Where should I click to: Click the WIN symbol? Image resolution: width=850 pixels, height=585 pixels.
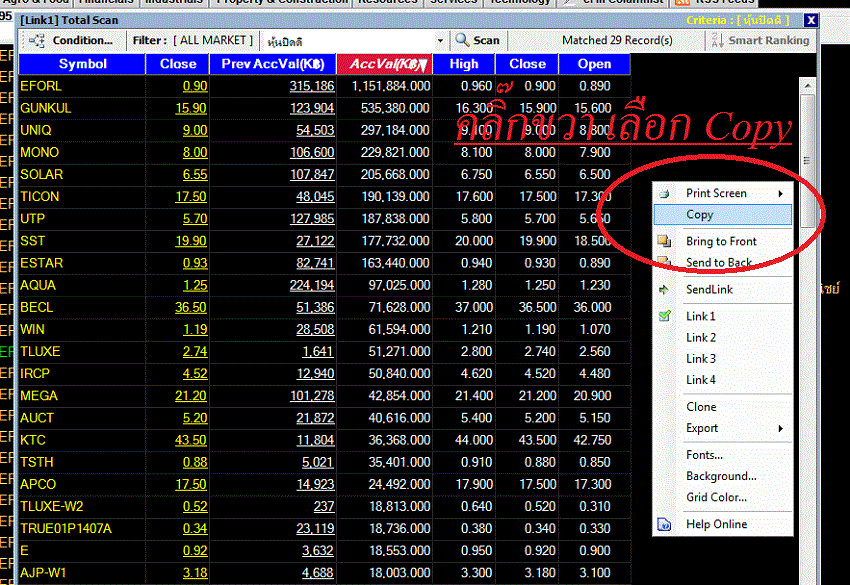point(33,330)
